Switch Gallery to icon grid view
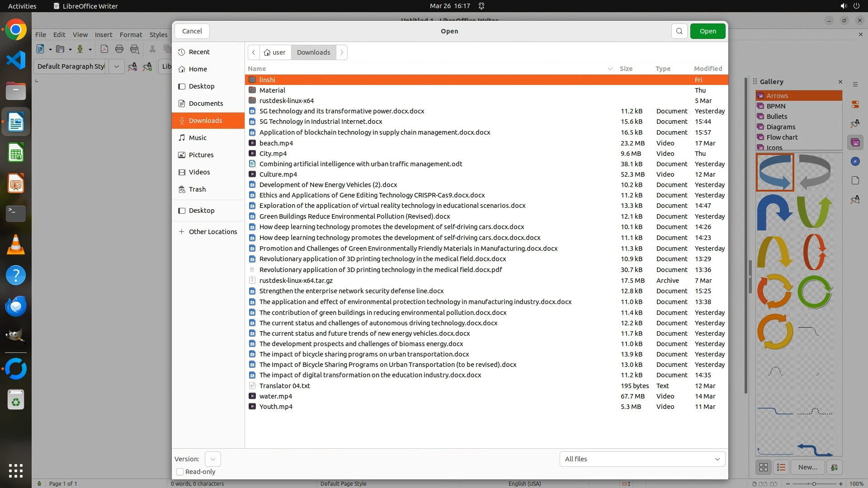The width and height of the screenshot is (868, 488). tap(764, 467)
